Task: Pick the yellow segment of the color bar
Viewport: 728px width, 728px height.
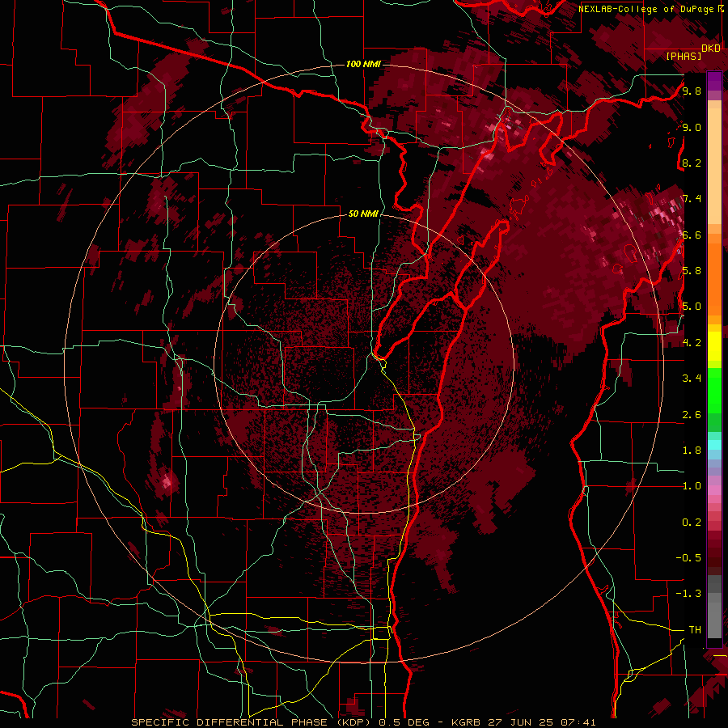Action: [x=714, y=346]
